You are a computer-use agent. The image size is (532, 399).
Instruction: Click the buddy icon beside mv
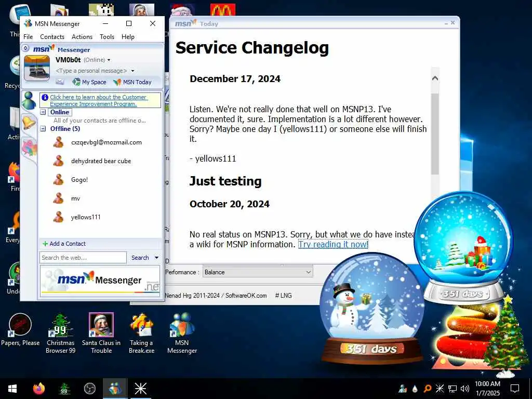click(58, 198)
